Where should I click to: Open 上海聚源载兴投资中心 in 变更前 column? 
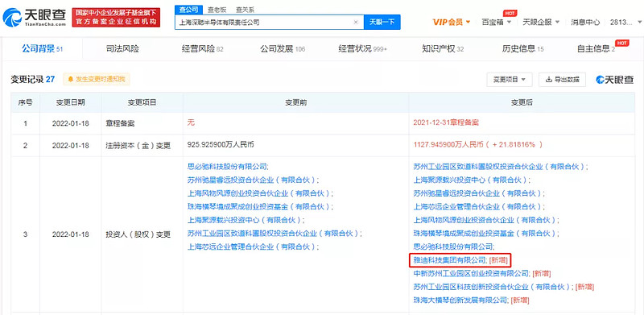click(246, 220)
